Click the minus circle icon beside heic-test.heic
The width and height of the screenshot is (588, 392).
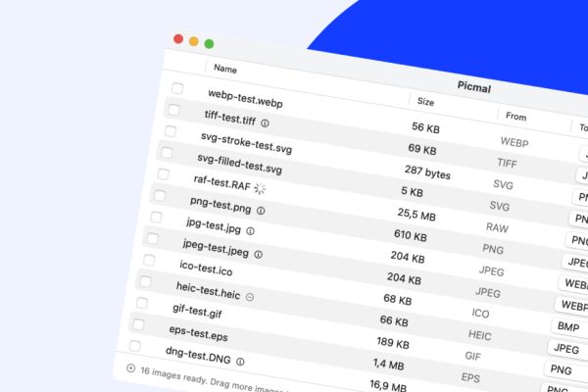[250, 297]
